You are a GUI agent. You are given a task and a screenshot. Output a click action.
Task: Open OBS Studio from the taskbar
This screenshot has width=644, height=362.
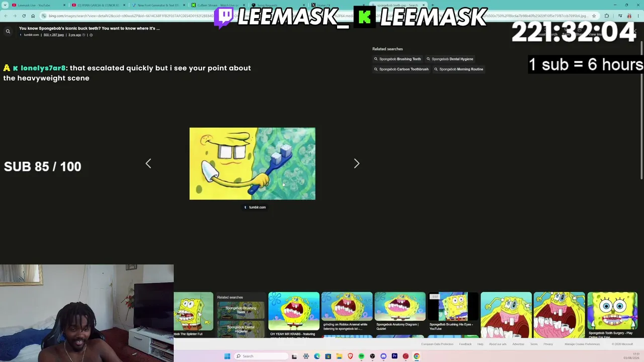(x=372, y=356)
